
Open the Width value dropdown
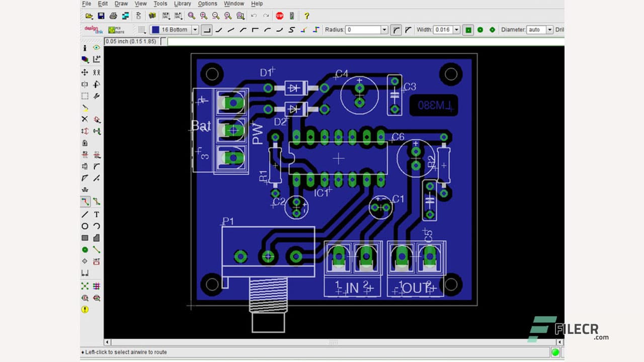[456, 30]
